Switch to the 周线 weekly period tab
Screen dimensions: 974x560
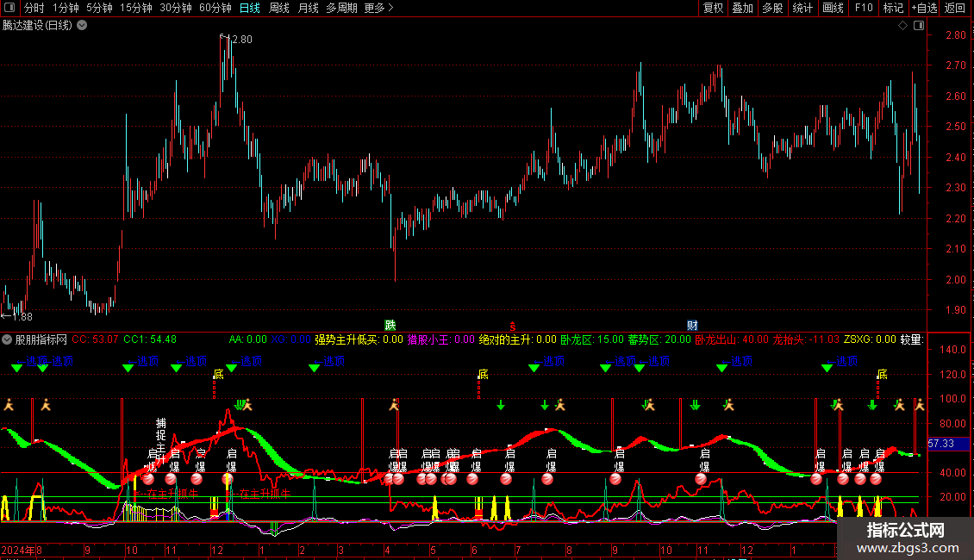click(279, 8)
